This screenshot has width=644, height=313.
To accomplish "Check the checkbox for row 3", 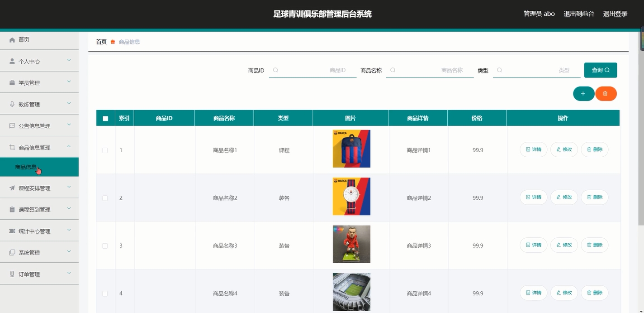I will (105, 246).
